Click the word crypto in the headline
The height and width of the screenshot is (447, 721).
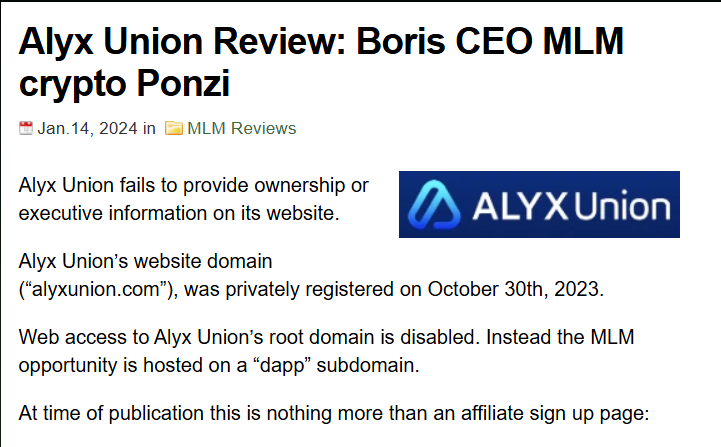point(73,85)
